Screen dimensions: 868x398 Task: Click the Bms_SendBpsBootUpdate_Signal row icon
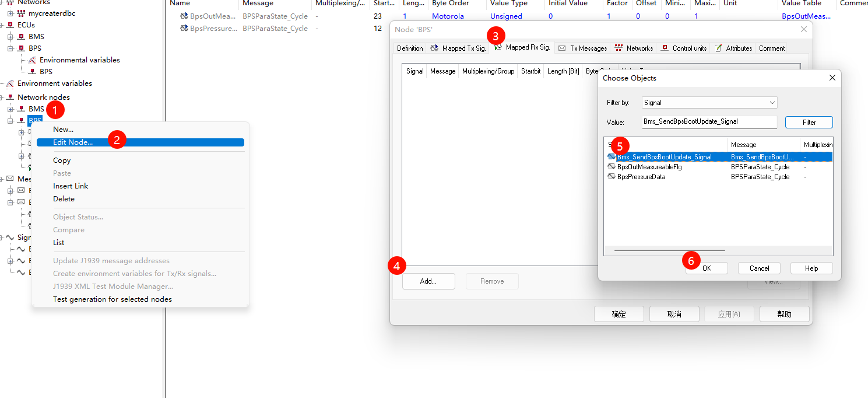pos(612,157)
